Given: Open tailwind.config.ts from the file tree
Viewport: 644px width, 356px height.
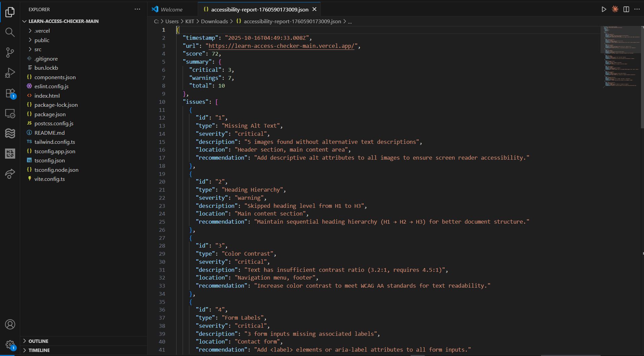Looking at the screenshot, I should pos(84,142).
